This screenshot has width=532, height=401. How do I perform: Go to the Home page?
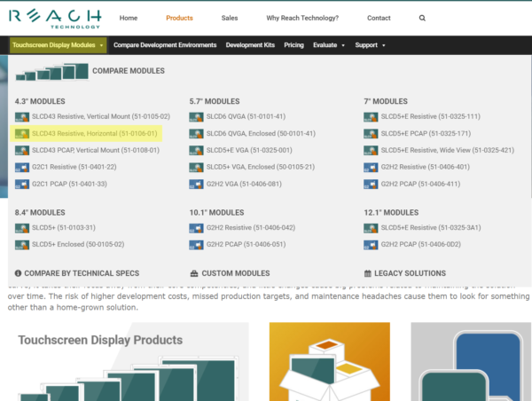[x=129, y=18]
